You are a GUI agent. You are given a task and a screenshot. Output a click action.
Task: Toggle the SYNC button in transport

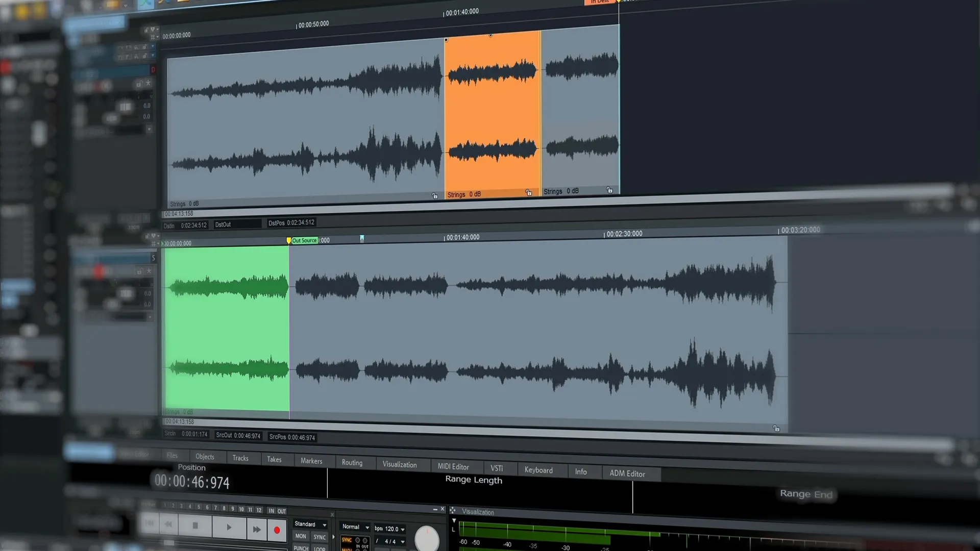pyautogui.click(x=320, y=537)
